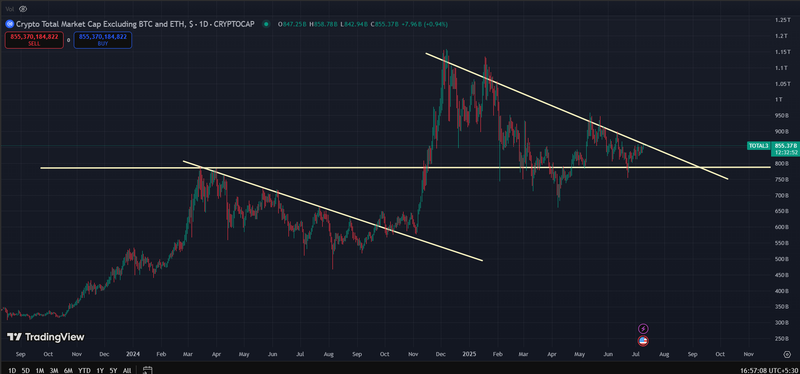Image resolution: width=800 pixels, height=374 pixels.
Task: Click the 2024 label on time axis
Action: point(133,354)
